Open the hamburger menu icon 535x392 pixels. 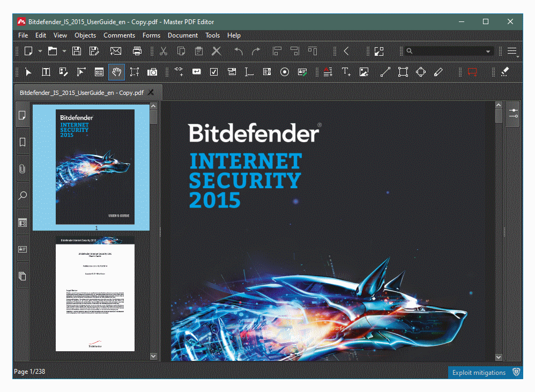pyautogui.click(x=512, y=51)
